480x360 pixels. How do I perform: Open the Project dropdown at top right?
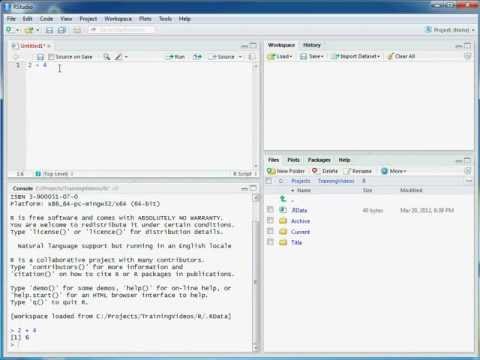[x=450, y=30]
